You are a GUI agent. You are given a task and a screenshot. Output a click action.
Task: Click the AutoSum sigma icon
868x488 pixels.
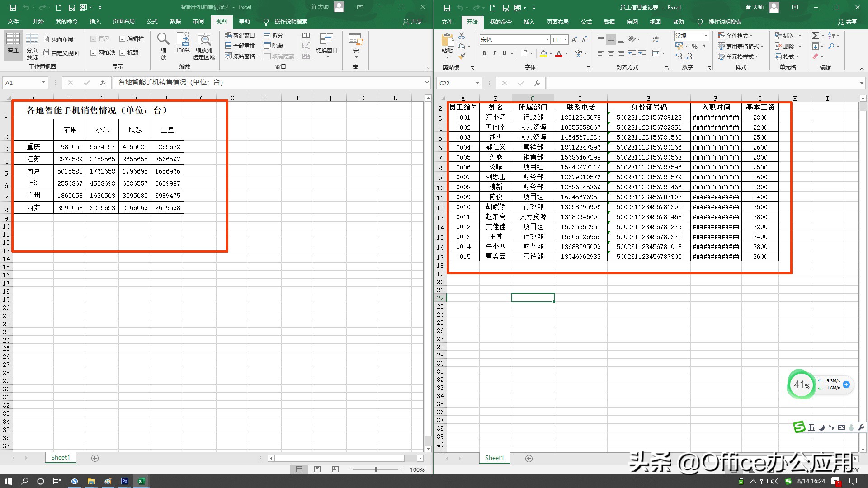pos(816,35)
